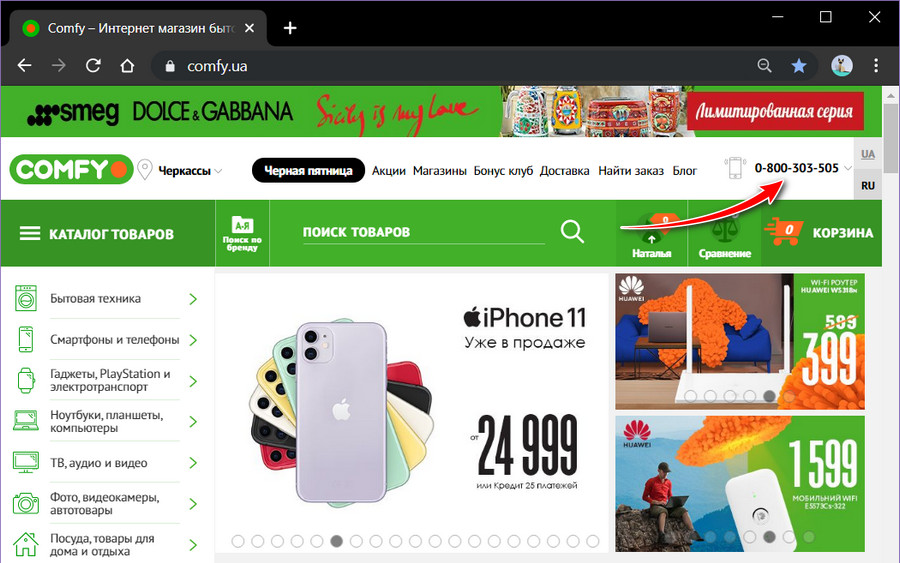The image size is (900, 563).
Task: Click the Черная пятница button
Action: click(x=308, y=170)
